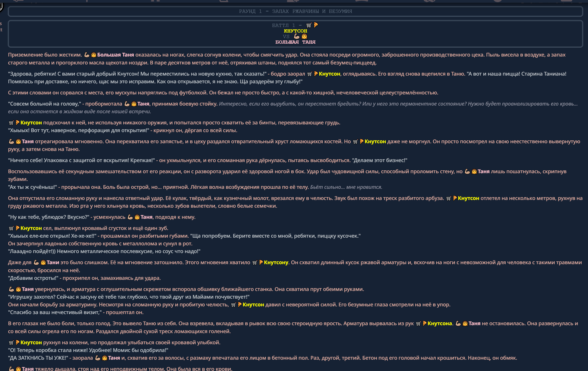The width and height of the screenshot is (588, 371).
Task: Click woman emoji before 'Таня увернулась'
Action: point(18,289)
